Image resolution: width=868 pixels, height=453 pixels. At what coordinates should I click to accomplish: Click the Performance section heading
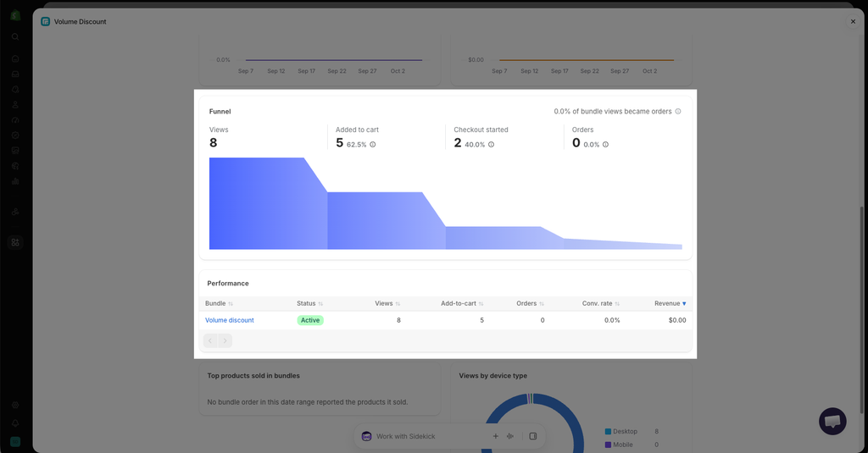pos(228,283)
